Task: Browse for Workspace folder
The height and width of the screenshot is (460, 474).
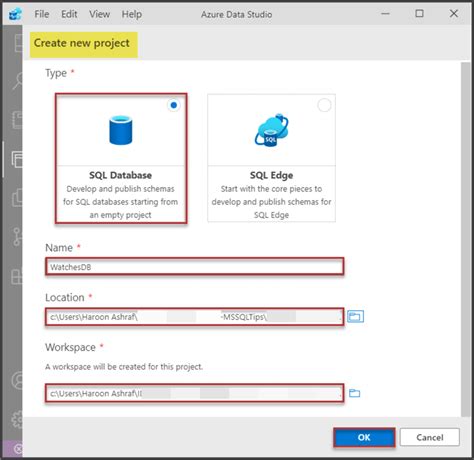Action: (354, 393)
